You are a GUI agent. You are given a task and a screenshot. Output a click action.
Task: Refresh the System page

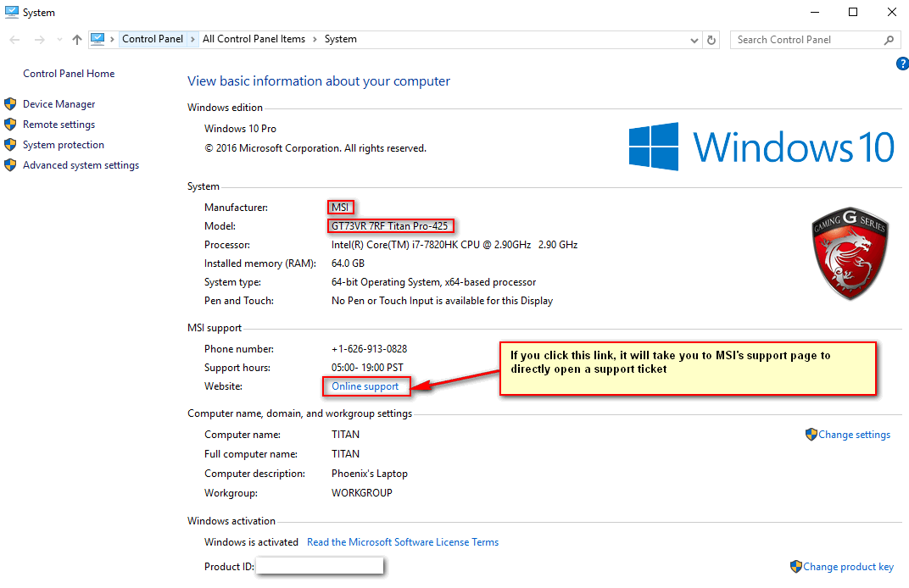[x=711, y=40]
